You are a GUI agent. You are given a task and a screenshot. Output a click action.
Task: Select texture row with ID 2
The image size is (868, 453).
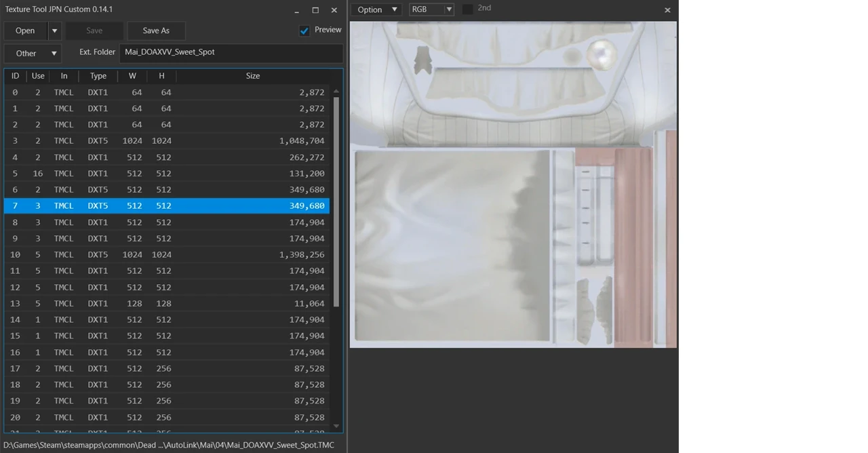(167, 125)
